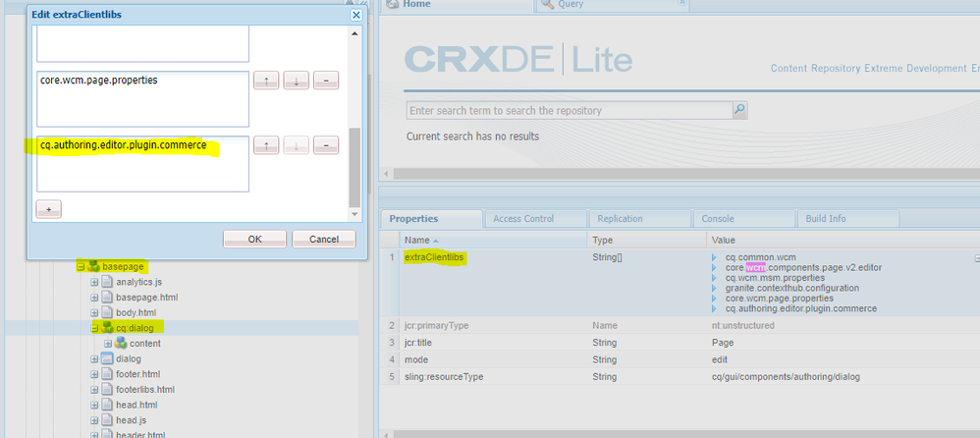Expand the dialog tree node
Image resolution: width=980 pixels, height=438 pixels.
(94, 358)
